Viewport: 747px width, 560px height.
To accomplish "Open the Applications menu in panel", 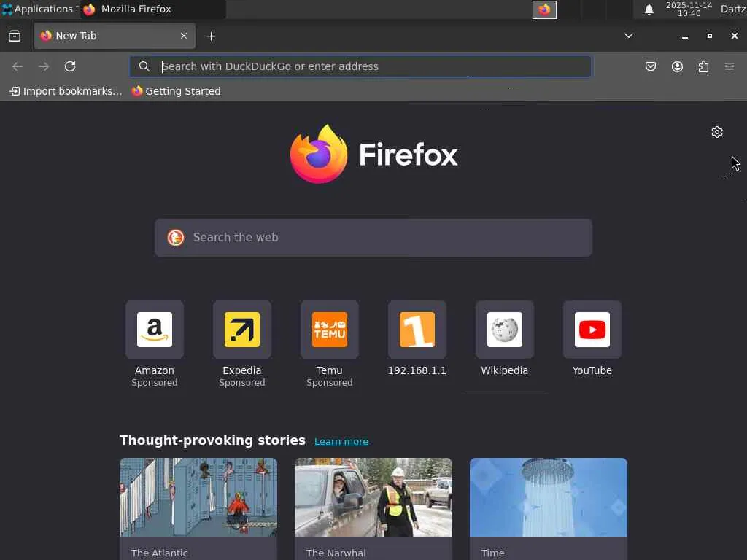I will [39, 9].
